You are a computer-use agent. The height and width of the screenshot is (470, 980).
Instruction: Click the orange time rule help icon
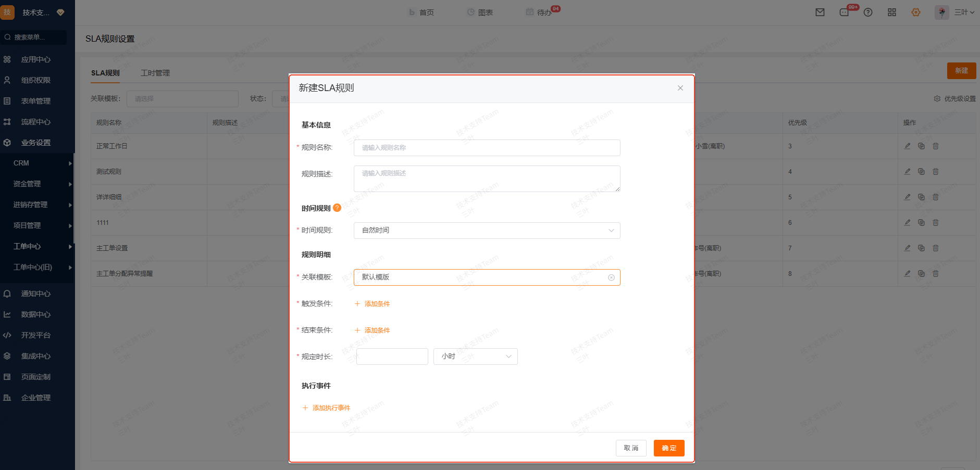coord(337,208)
